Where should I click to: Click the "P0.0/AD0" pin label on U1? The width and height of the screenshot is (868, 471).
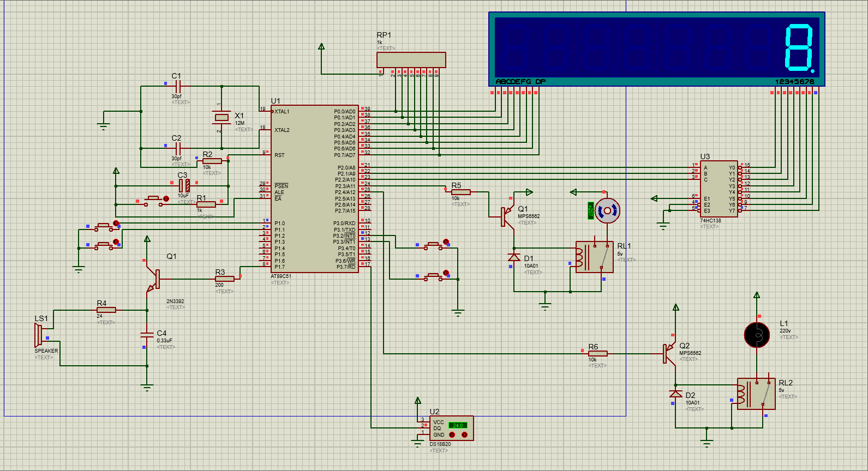coord(345,112)
